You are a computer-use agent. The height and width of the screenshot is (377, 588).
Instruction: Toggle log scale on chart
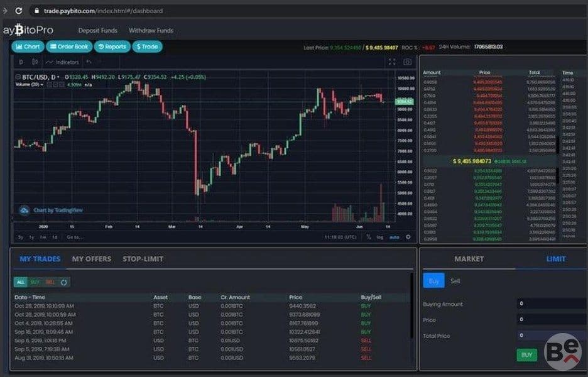[x=380, y=238]
